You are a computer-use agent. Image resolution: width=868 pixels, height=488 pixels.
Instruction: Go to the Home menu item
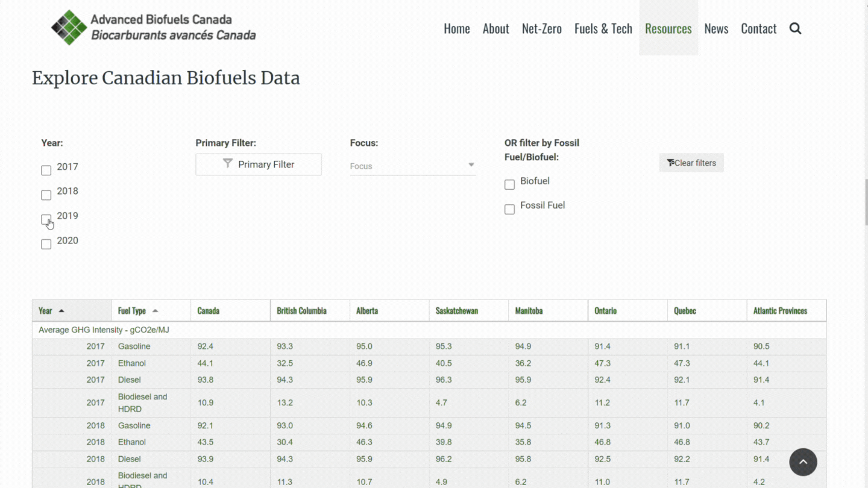457,28
